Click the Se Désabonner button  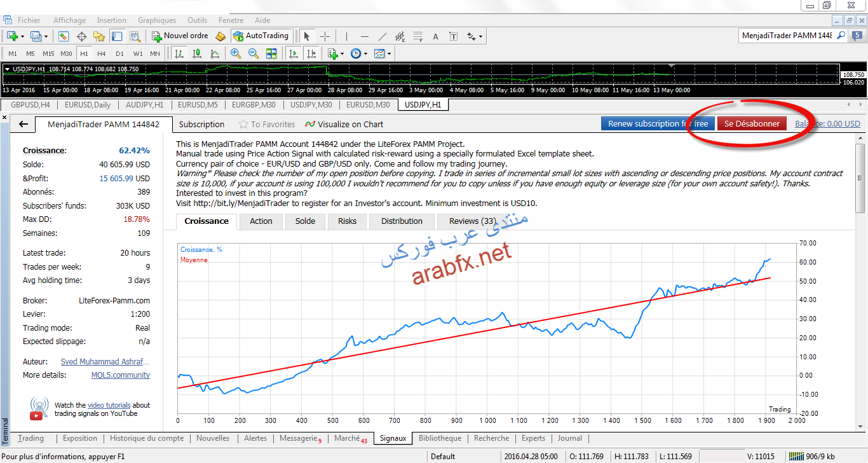click(x=752, y=124)
